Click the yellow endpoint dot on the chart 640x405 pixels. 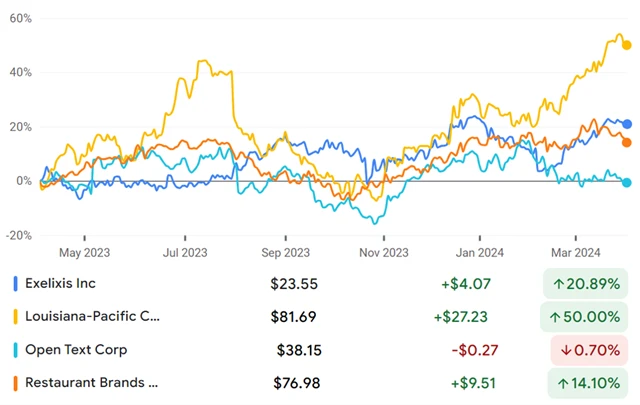click(627, 44)
